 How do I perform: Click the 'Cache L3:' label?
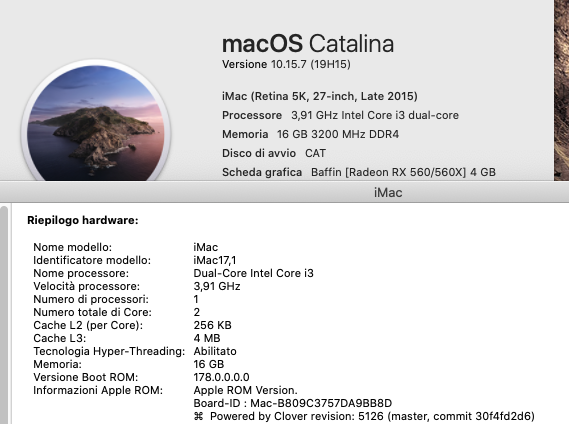coord(60,338)
